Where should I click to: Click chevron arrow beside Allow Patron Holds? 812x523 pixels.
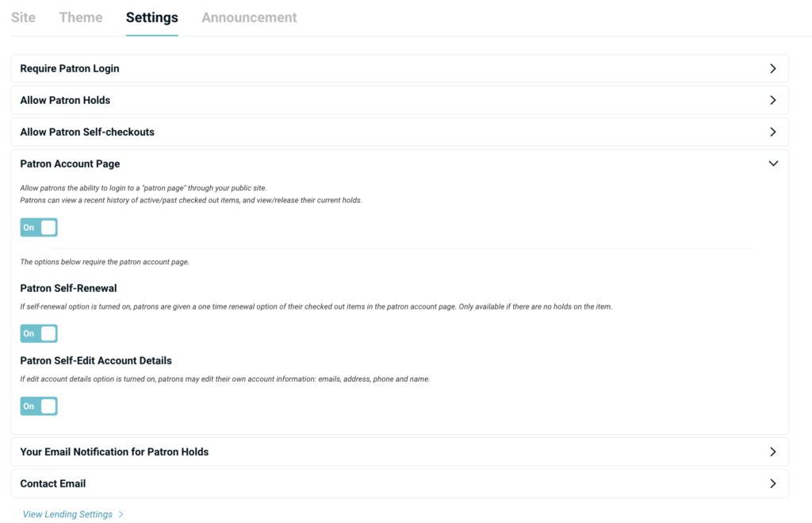coord(773,101)
